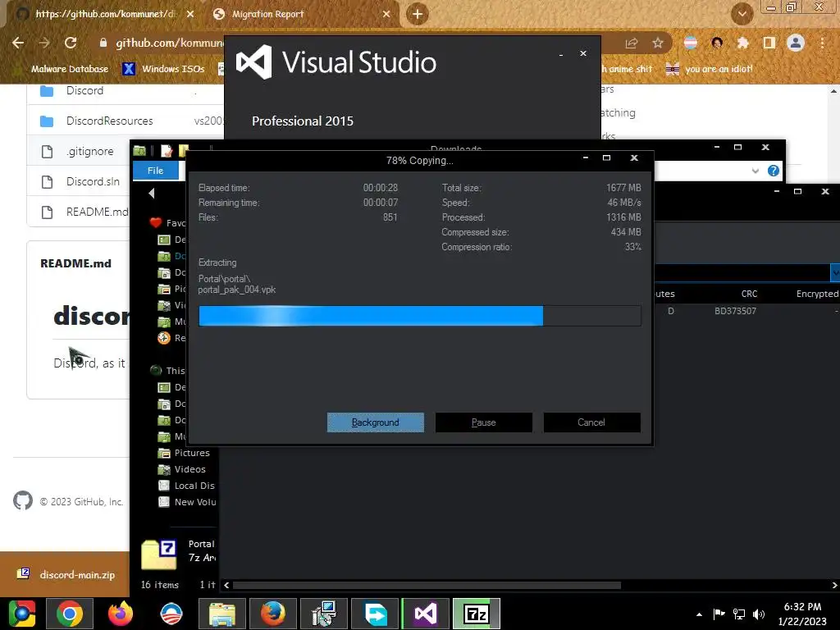Select the Portal 7z archive thumbnail
This screenshot has width=840, height=630.
click(x=159, y=554)
